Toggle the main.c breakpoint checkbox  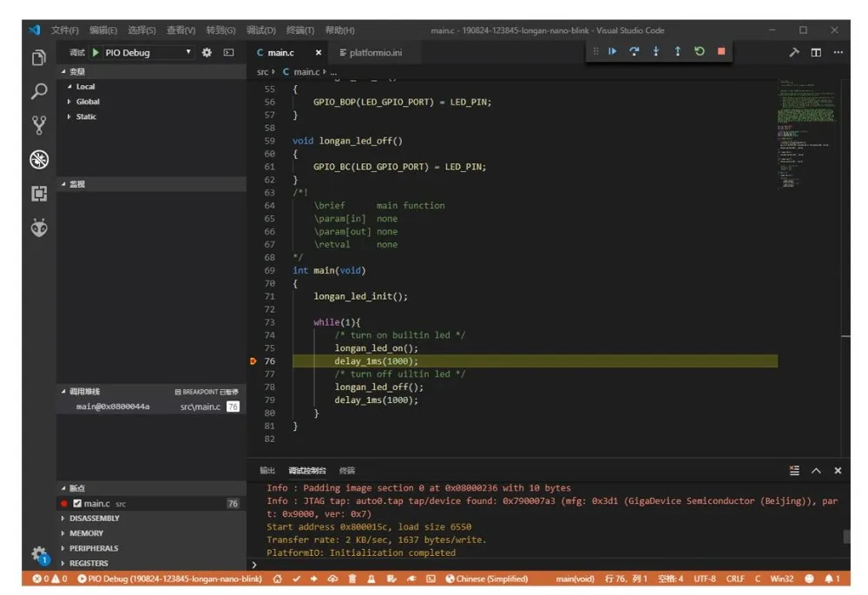pos(77,504)
